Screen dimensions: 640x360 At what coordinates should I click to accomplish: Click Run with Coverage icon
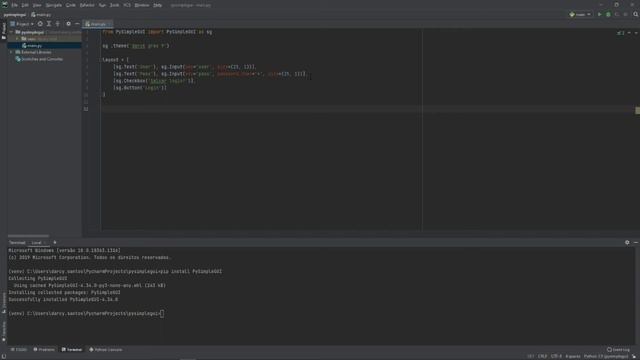coord(617,14)
